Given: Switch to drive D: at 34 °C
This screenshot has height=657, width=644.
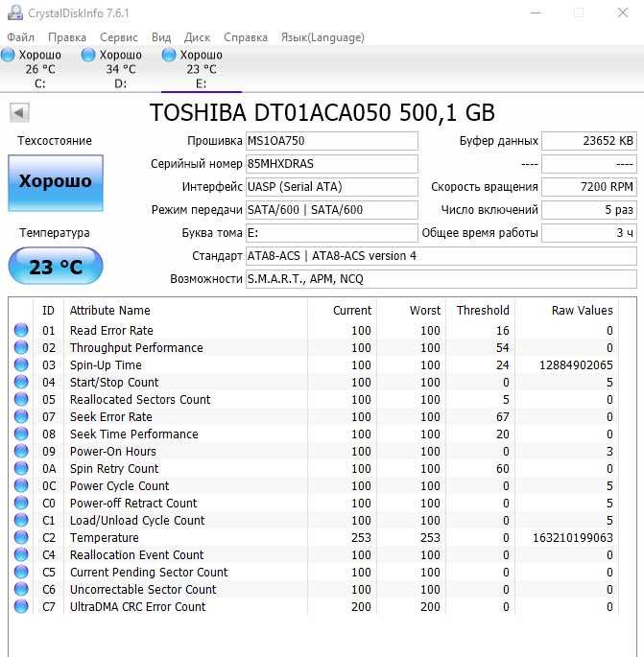Looking at the screenshot, I should point(120,69).
